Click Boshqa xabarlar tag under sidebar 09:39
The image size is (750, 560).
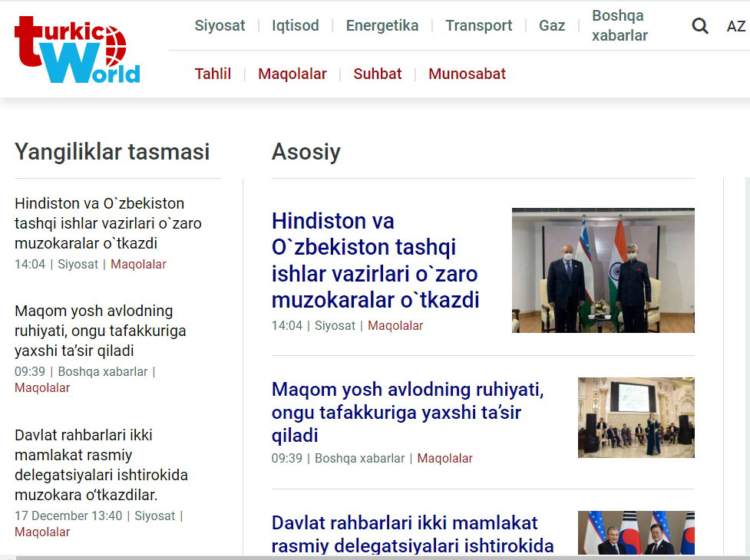pos(103,372)
